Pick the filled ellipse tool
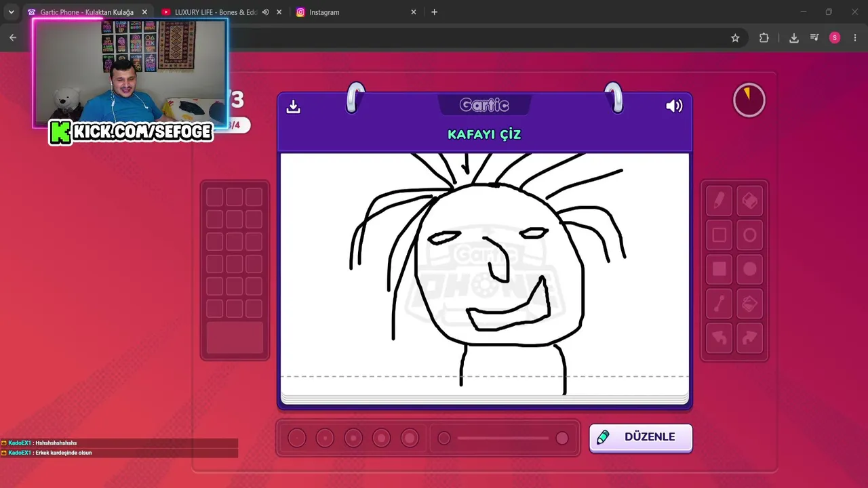The image size is (868, 488). click(x=749, y=270)
